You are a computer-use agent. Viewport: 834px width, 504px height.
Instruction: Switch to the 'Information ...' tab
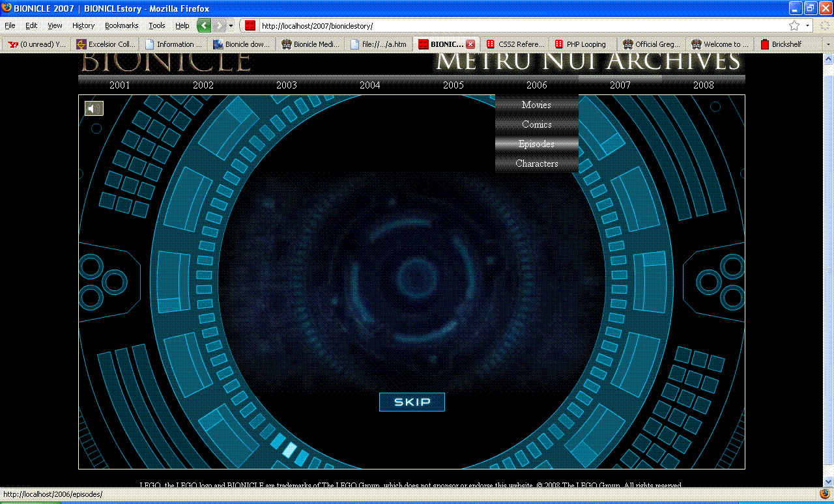173,44
